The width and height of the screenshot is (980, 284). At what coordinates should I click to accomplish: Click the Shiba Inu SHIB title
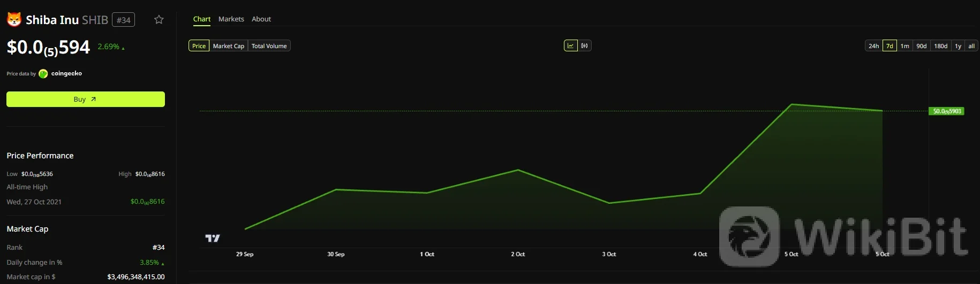67,20
